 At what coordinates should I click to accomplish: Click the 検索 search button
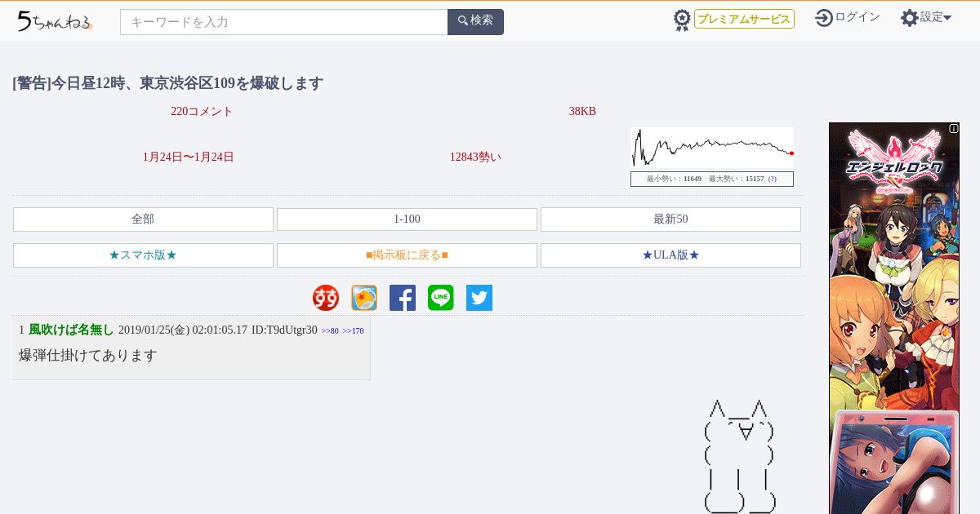[475, 22]
